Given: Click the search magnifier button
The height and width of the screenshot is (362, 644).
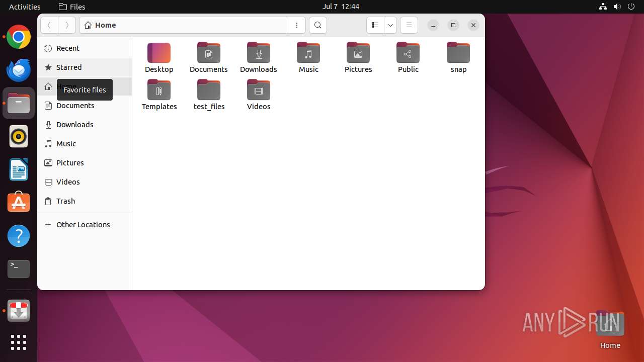Looking at the screenshot, I should pyautogui.click(x=318, y=25).
